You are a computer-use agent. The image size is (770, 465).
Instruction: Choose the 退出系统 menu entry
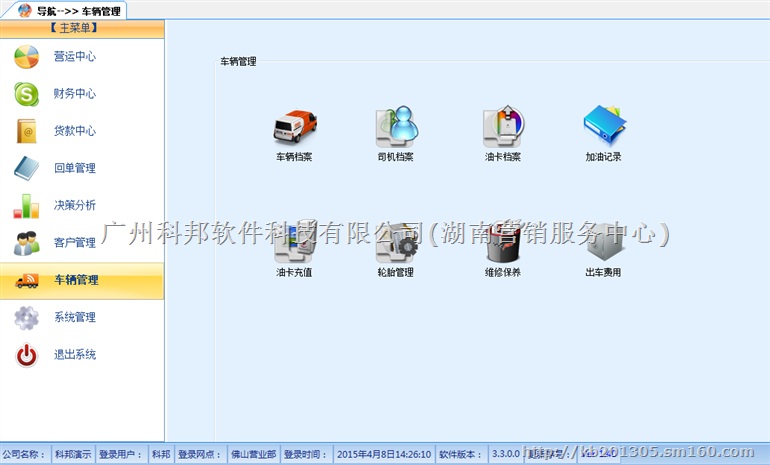point(82,355)
